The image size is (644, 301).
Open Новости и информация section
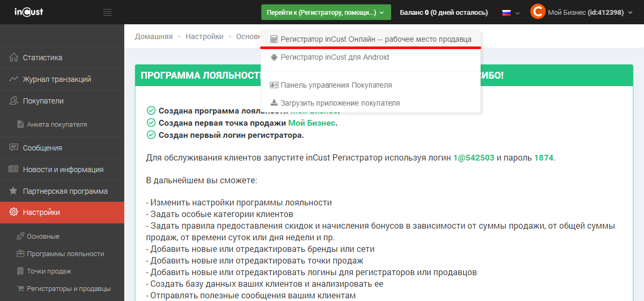(x=63, y=170)
